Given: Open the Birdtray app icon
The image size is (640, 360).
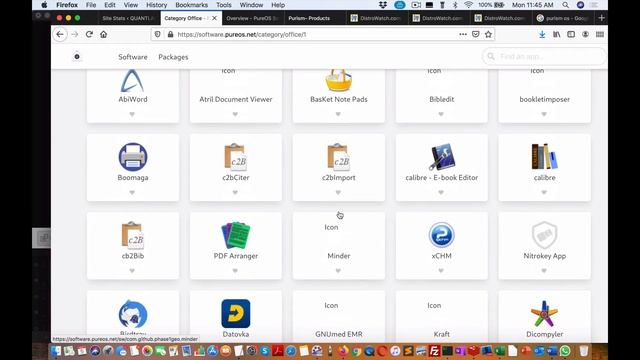Looking at the screenshot, I should [133, 313].
